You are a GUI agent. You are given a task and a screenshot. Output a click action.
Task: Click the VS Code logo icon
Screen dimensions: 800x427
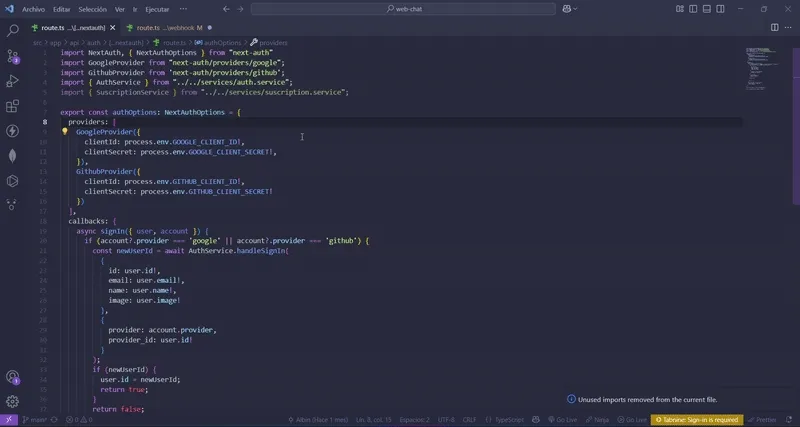tap(9, 9)
